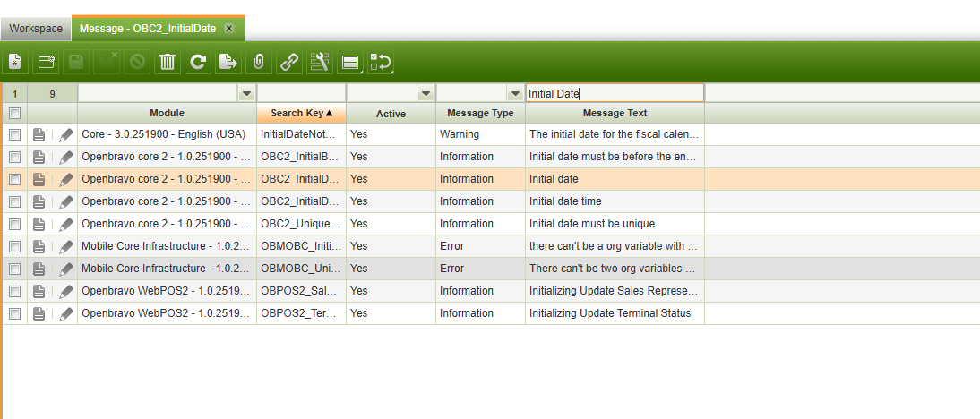Select 'Core - 3.0.251900 - English (USA)' cell
Image resolution: width=980 pixels, height=419 pixels.
click(x=167, y=134)
